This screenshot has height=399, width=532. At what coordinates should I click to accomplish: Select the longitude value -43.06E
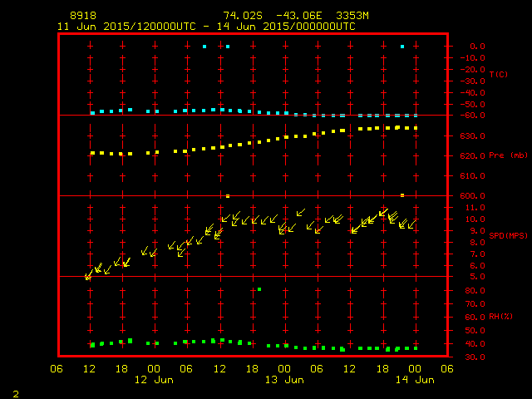tap(299, 16)
